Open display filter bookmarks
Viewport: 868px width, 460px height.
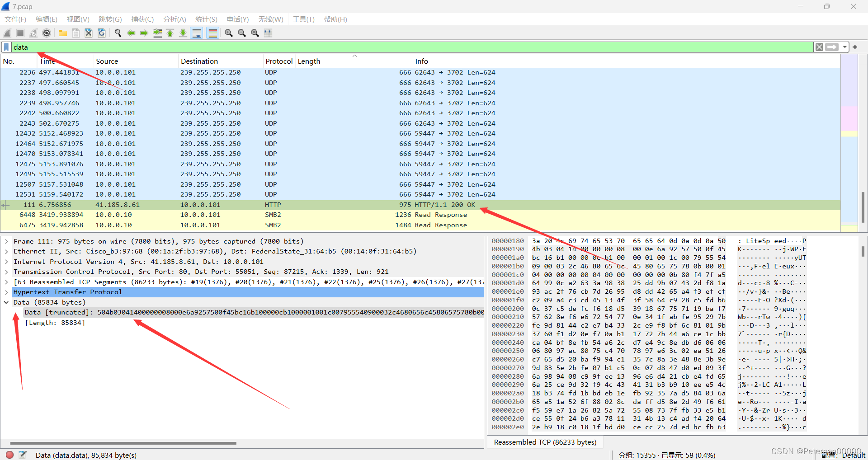coord(6,47)
